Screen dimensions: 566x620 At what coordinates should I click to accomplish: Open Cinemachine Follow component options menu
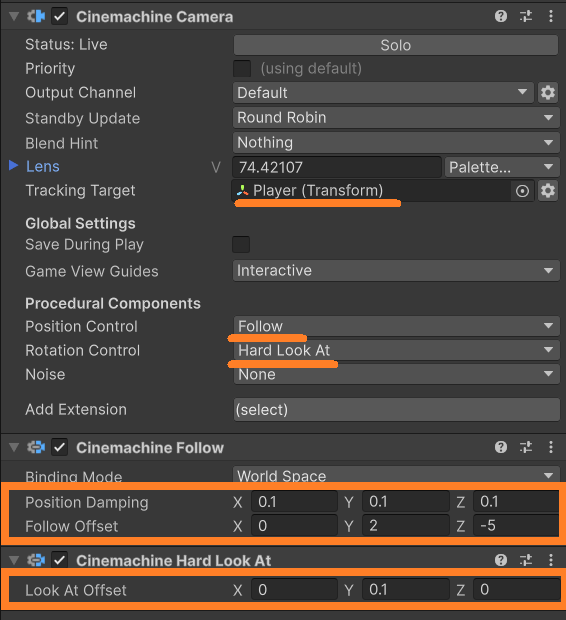click(551, 447)
